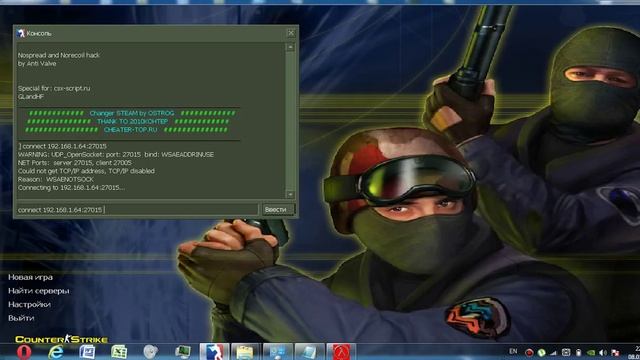Screen dimensions: 640x360
Task: Click the red flag Action Center icon
Action: point(615,352)
